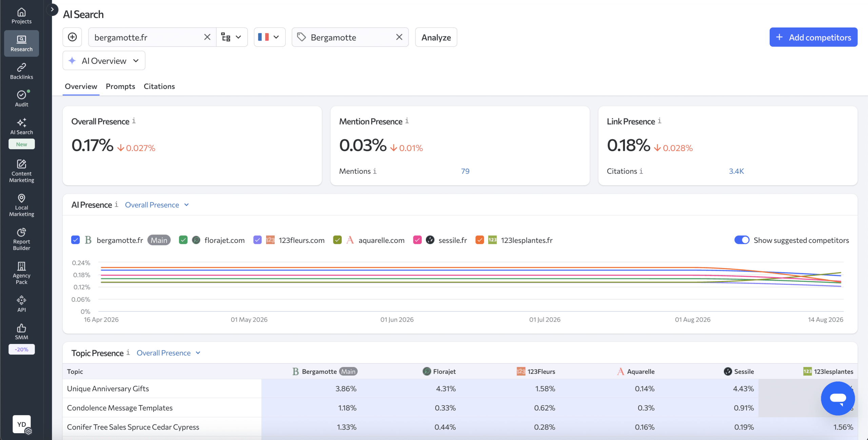Uncheck 123fleurs.com in chart legend
The image size is (868, 440).
(257, 240)
